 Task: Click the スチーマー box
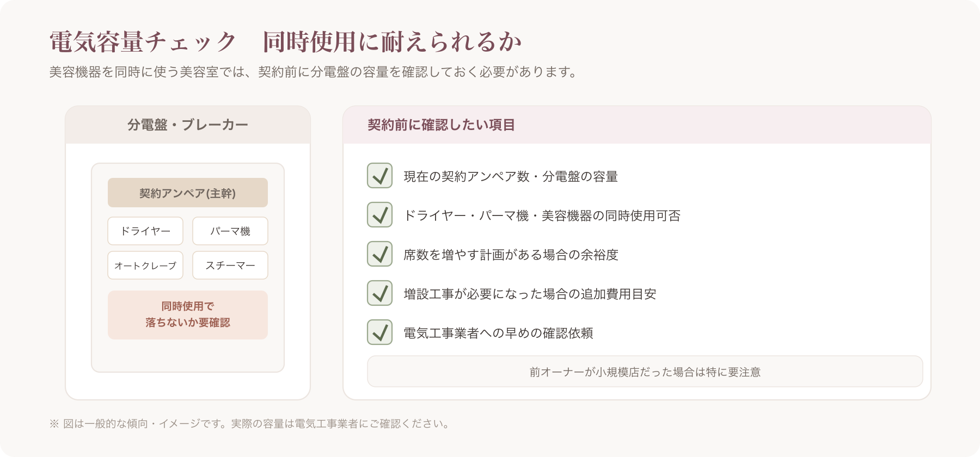coord(230,265)
